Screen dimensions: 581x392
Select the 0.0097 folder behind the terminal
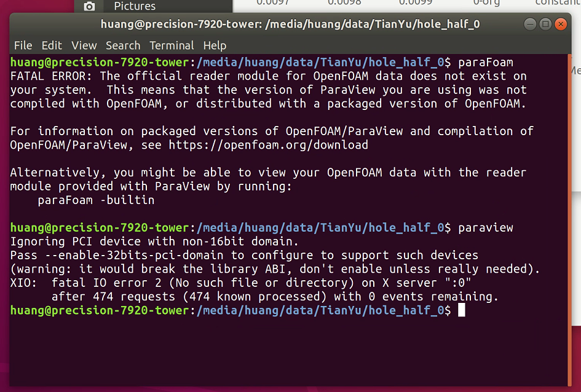pos(271,2)
